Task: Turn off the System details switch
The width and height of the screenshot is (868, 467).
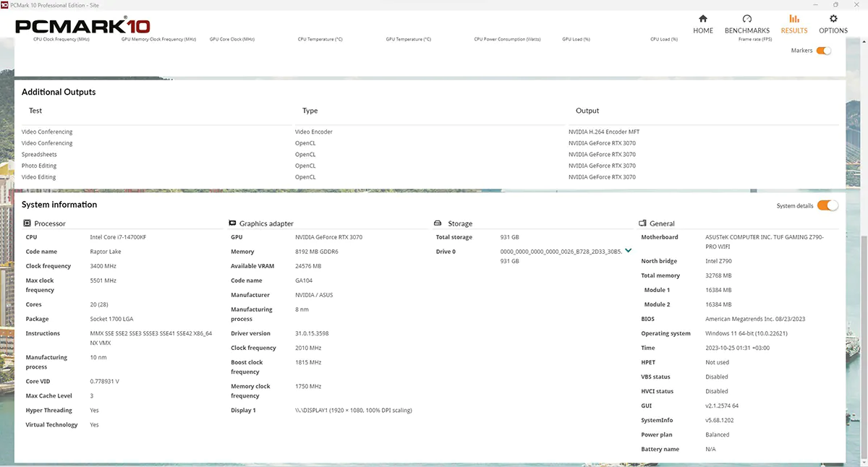Action: (827, 205)
